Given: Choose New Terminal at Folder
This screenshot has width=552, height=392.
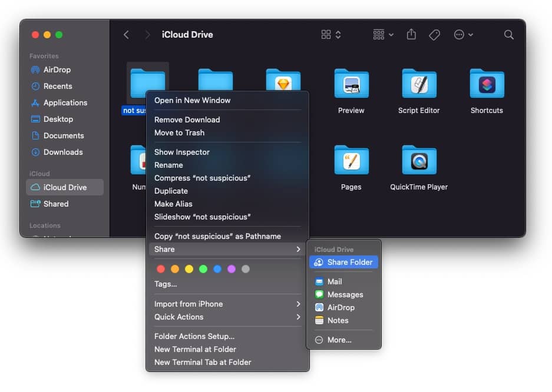Looking at the screenshot, I should (x=227, y=350).
